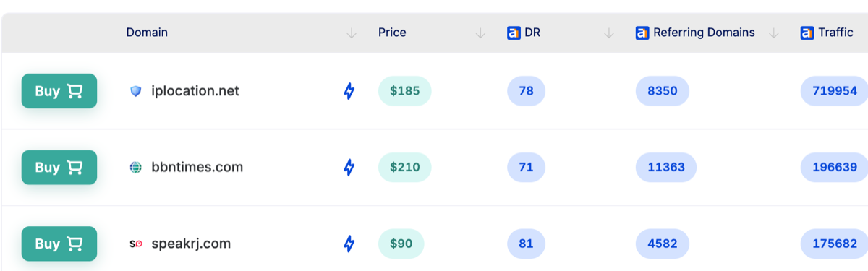Viewport: 868px width, 271px height.
Task: Open the bbntimes.com domain link
Action: coord(197,168)
